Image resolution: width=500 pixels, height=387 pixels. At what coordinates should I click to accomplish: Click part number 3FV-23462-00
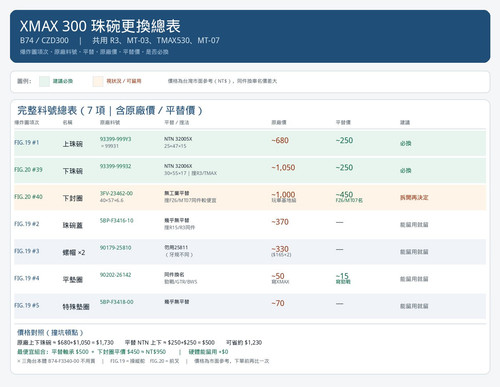click(116, 193)
